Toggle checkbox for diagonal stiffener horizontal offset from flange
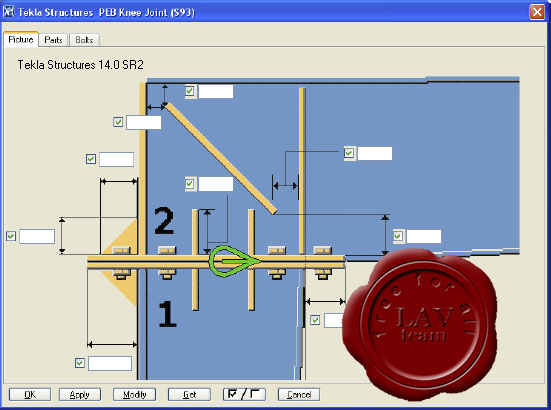 point(118,122)
